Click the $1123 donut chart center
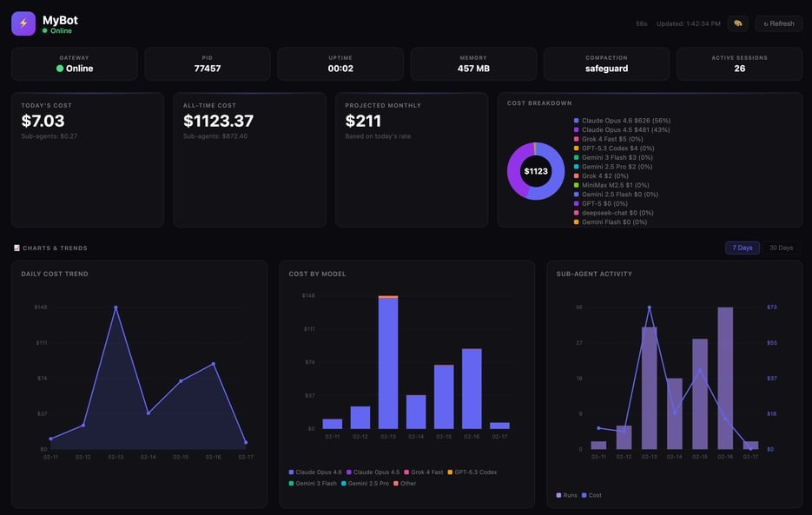Image resolution: width=812 pixels, height=515 pixels. pos(536,171)
